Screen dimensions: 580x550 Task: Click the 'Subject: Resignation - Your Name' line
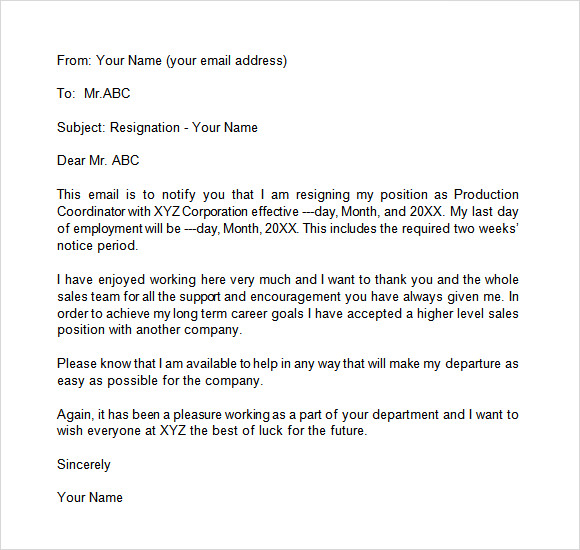(x=157, y=128)
